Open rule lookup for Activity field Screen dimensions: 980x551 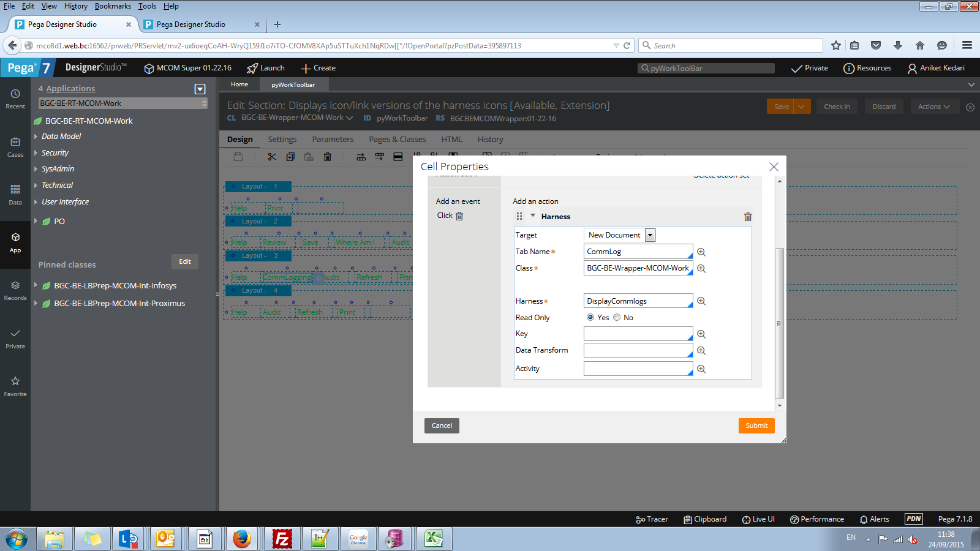click(x=701, y=369)
